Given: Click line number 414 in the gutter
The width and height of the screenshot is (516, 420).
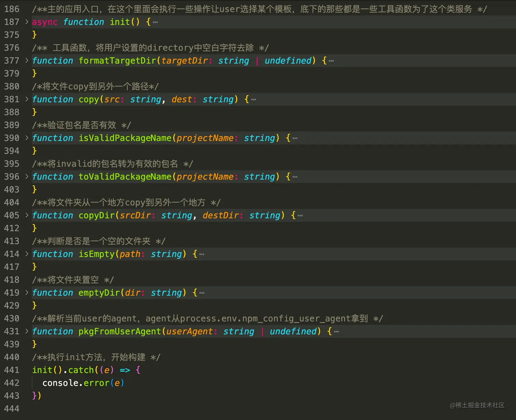Looking at the screenshot, I should tap(12, 254).
